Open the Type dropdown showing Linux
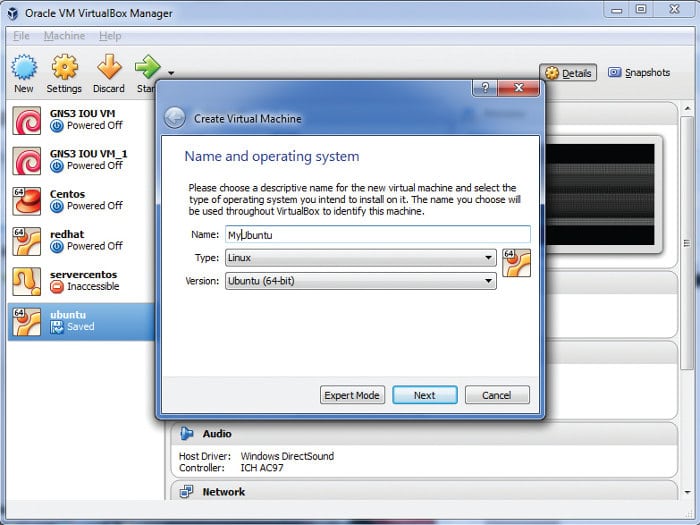 [361, 258]
